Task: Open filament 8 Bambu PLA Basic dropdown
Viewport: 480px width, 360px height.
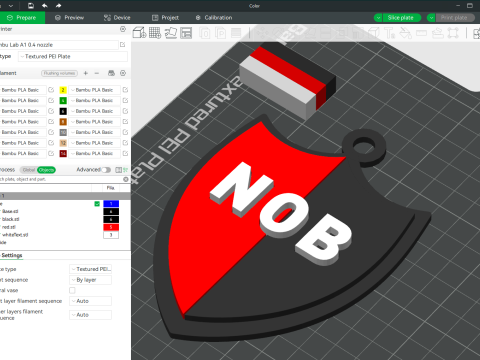Action: tap(94, 122)
